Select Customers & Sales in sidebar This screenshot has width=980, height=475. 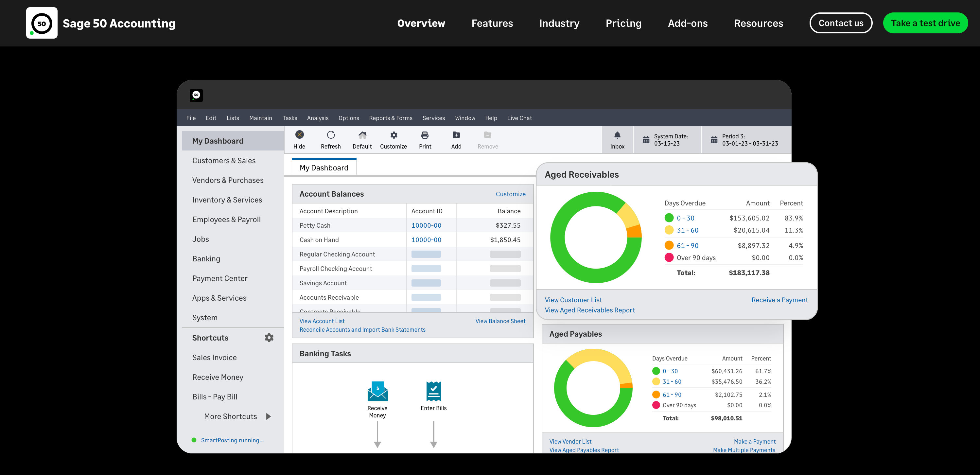point(224,161)
